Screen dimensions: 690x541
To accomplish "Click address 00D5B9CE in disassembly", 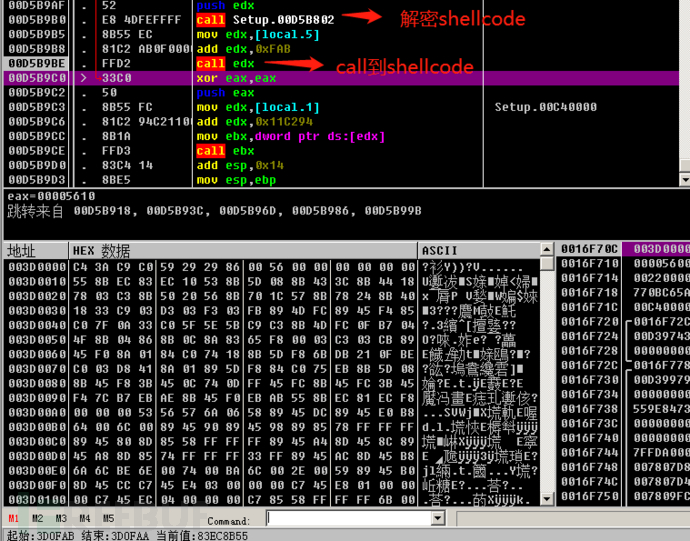I will [37, 151].
